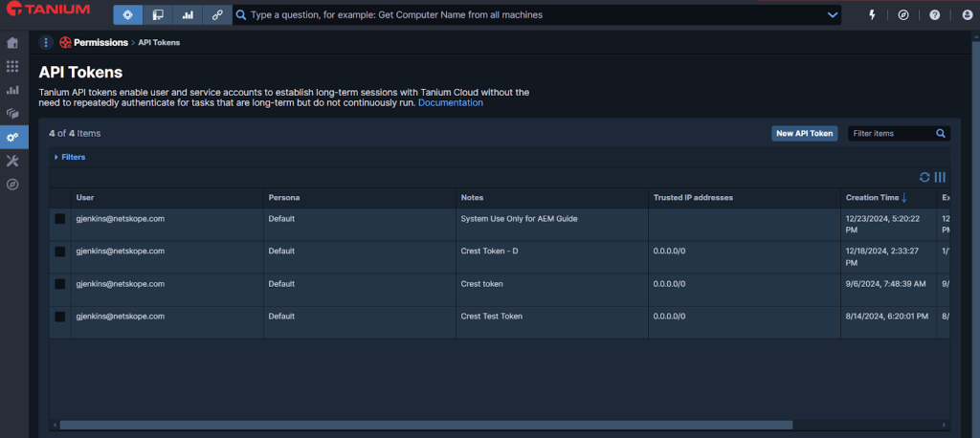Open the wrench and screwdriver tools icon
Image resolution: width=980 pixels, height=438 pixels.
tap(12, 161)
